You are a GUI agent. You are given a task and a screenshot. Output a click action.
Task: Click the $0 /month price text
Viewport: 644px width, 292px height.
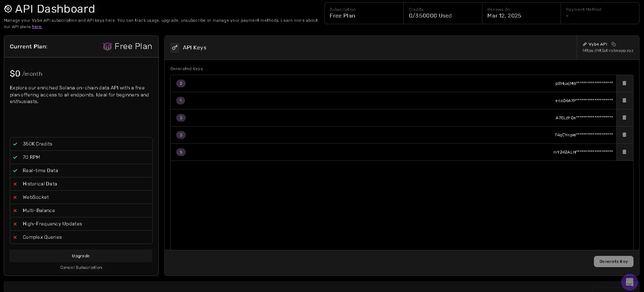tap(26, 74)
